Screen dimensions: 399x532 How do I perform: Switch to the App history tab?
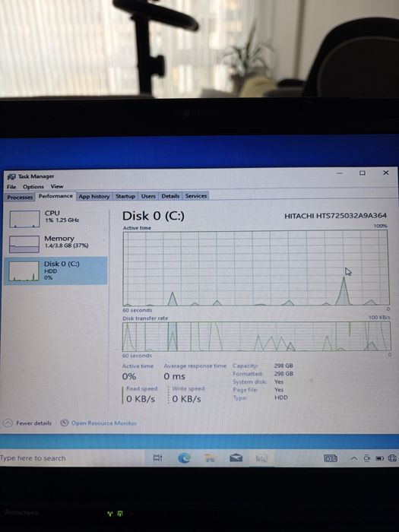pos(94,196)
